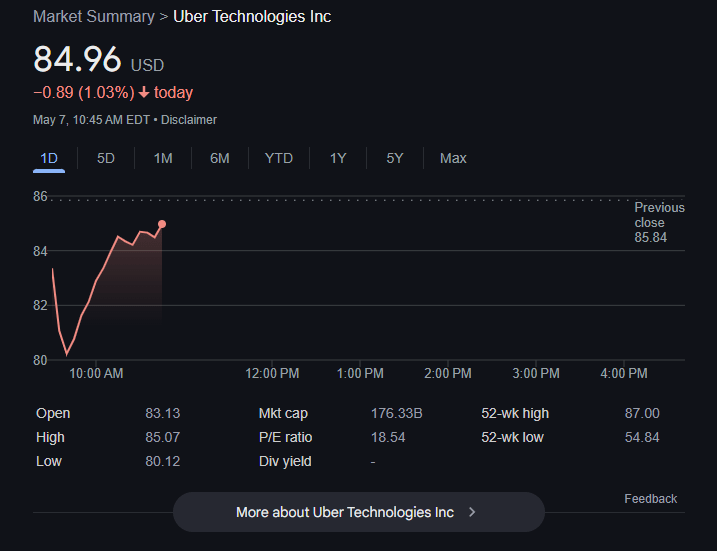Click the 3:00 PM axis label

pyautogui.click(x=536, y=374)
